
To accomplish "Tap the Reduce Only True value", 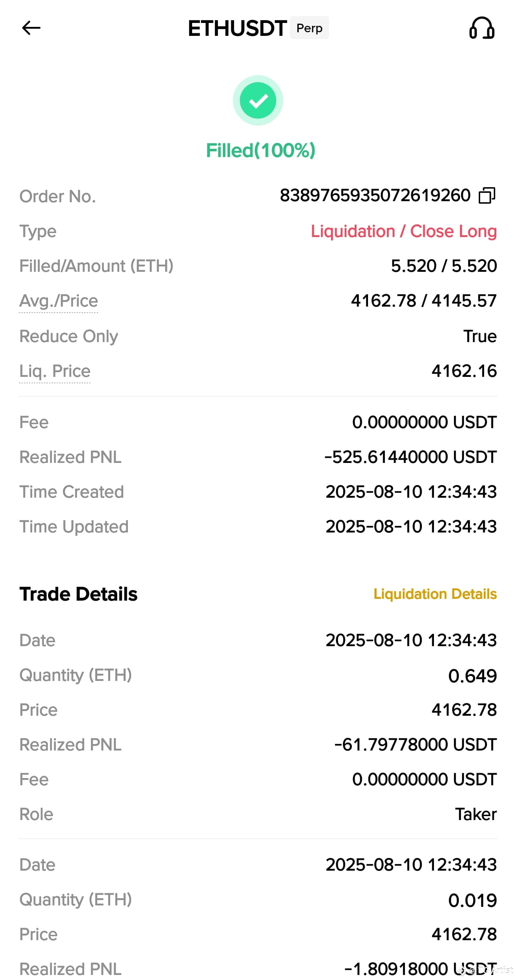I will tap(480, 336).
